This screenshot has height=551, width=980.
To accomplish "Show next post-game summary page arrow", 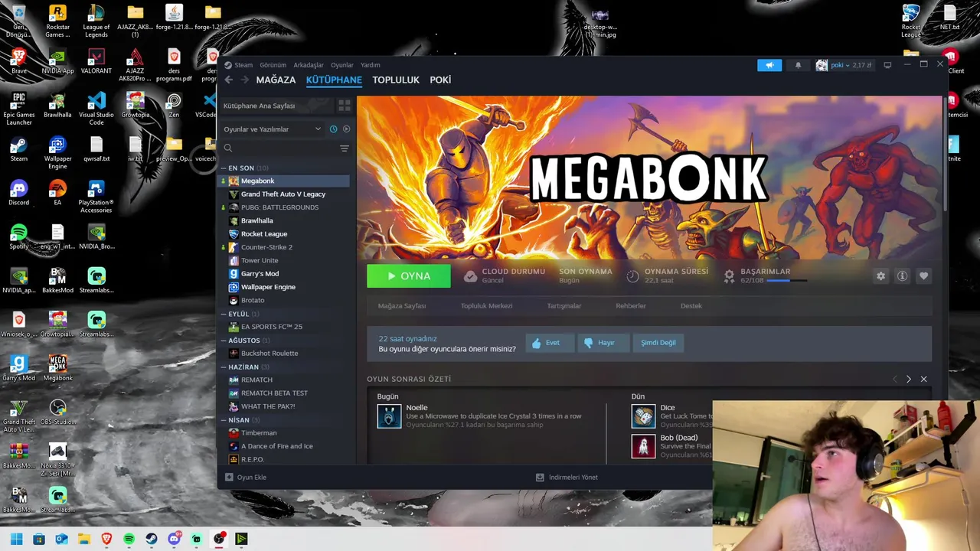I will click(909, 379).
